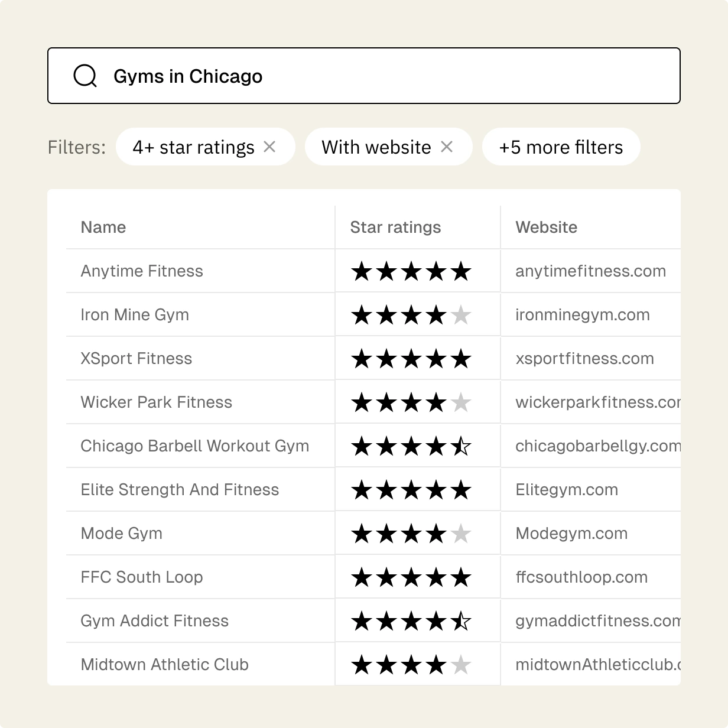The image size is (728, 728).
Task: Click Mode Gym's star rating
Action: [x=411, y=534]
